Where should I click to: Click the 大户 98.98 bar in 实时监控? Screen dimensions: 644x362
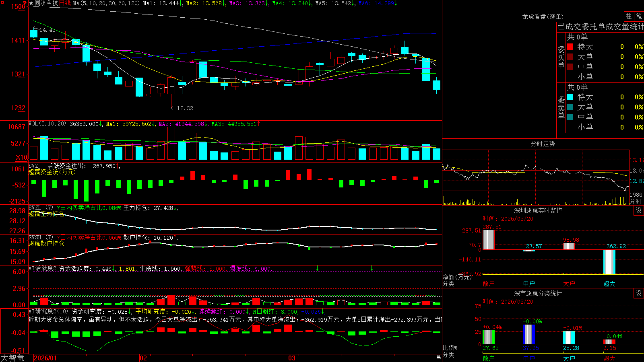click(569, 246)
